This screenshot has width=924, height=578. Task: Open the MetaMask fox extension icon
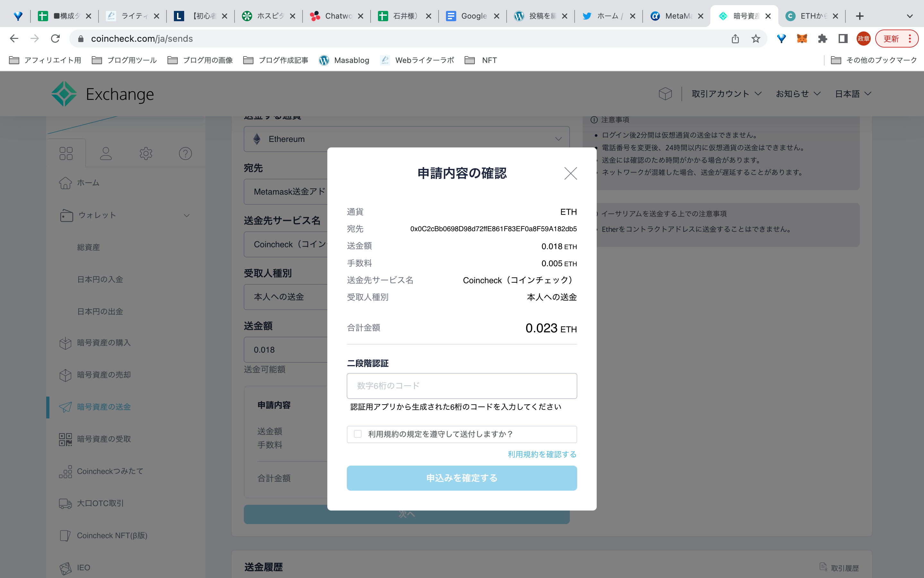point(802,39)
